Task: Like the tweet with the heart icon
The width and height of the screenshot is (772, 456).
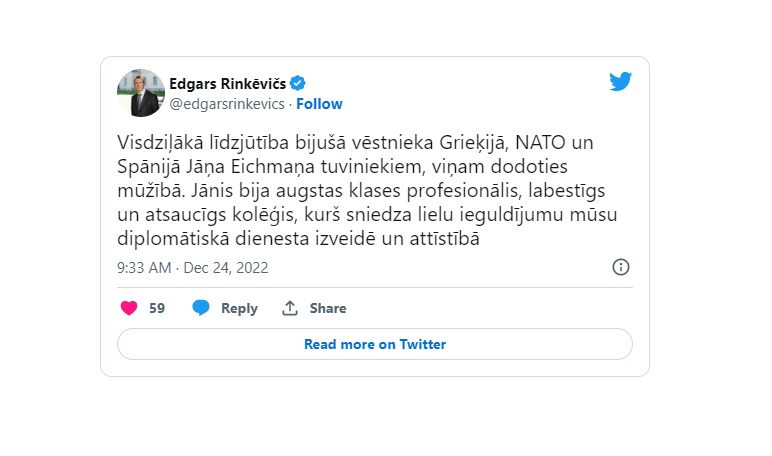Action: click(x=129, y=308)
